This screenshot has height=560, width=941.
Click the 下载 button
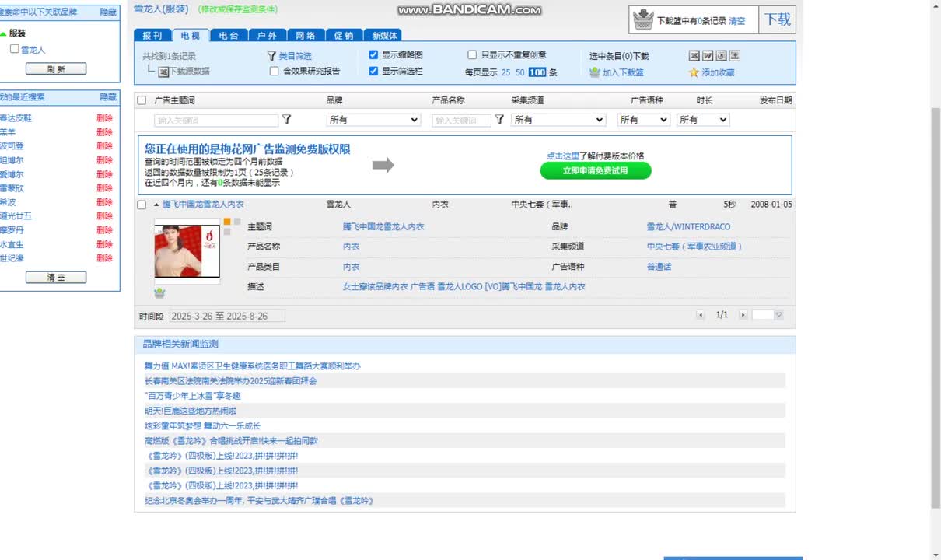777,19
